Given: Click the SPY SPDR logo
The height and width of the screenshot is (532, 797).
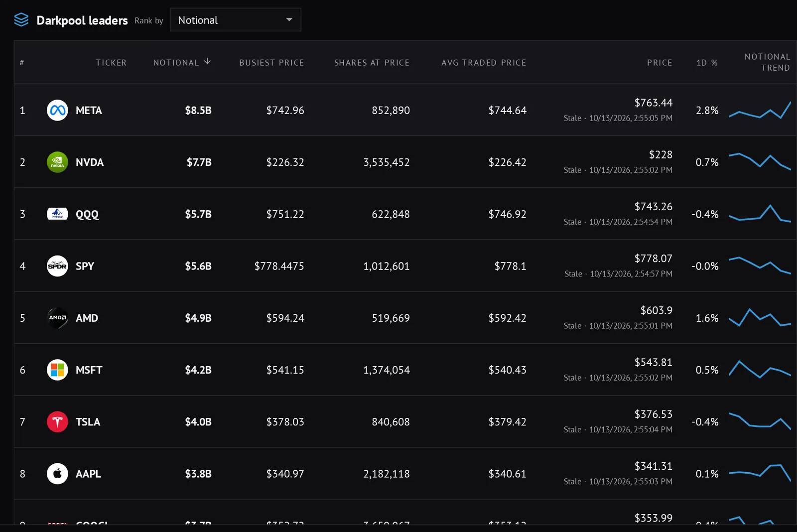Looking at the screenshot, I should pyautogui.click(x=57, y=266).
